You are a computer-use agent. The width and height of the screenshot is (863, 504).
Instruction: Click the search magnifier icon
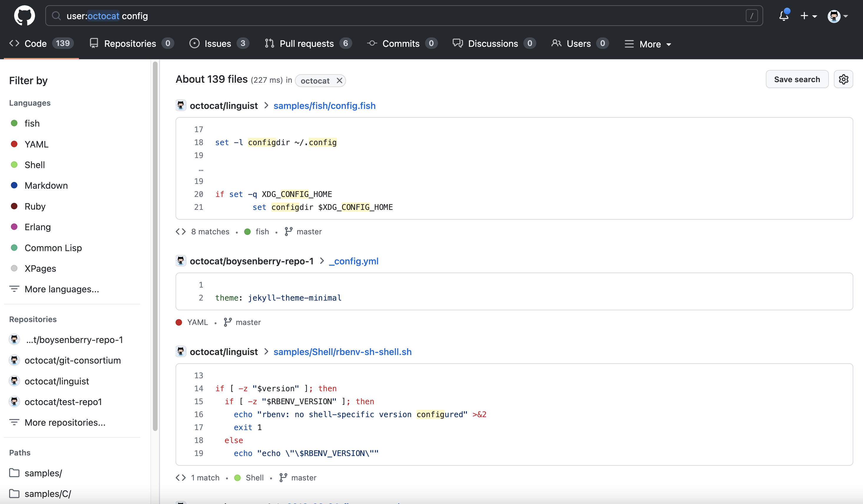pyautogui.click(x=56, y=16)
